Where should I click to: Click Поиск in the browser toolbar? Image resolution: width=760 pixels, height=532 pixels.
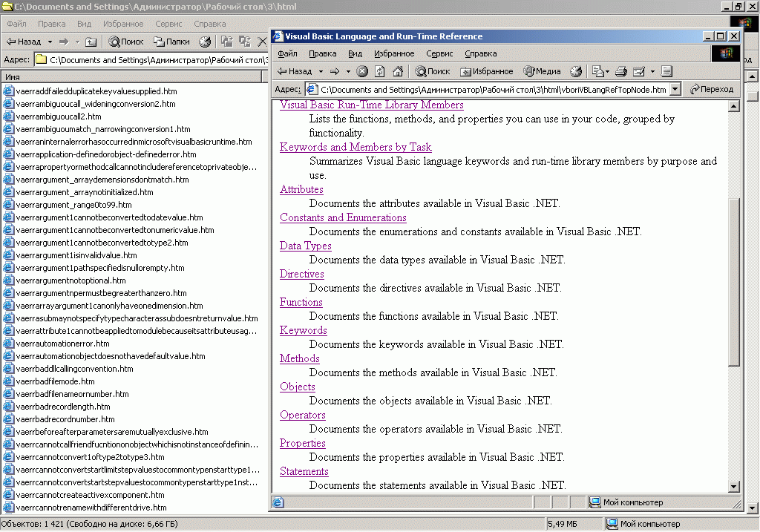click(x=433, y=71)
